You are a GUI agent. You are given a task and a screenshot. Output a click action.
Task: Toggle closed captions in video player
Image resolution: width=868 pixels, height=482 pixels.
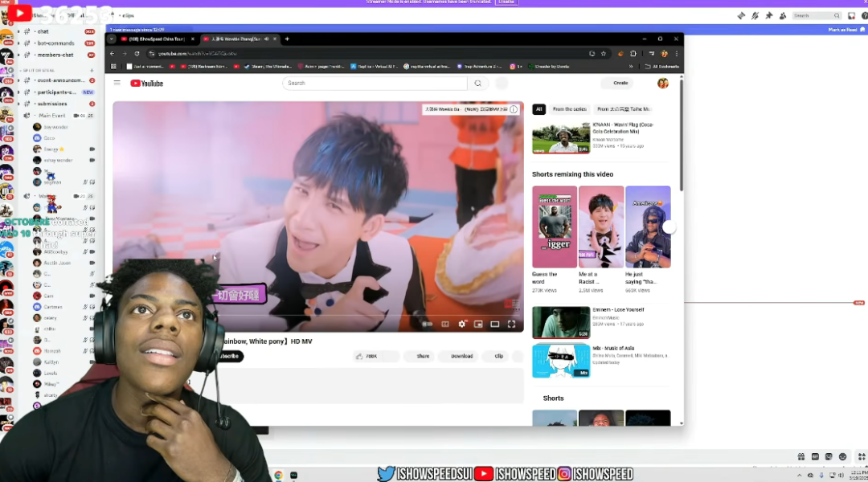[445, 325]
